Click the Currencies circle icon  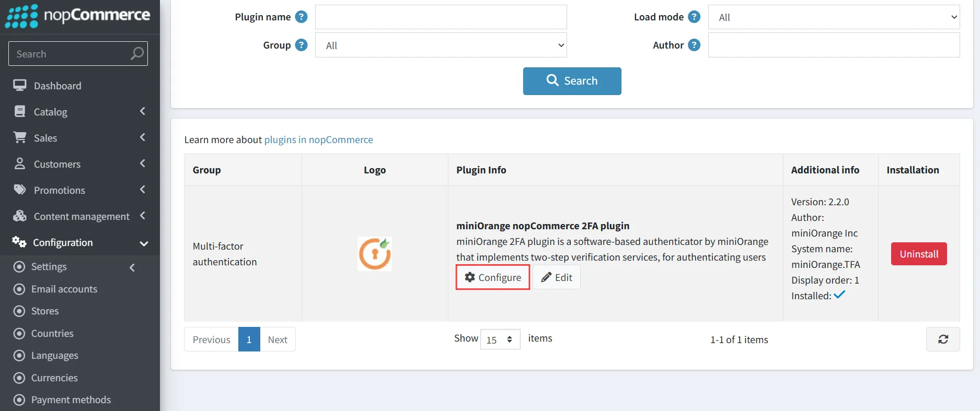point(19,378)
